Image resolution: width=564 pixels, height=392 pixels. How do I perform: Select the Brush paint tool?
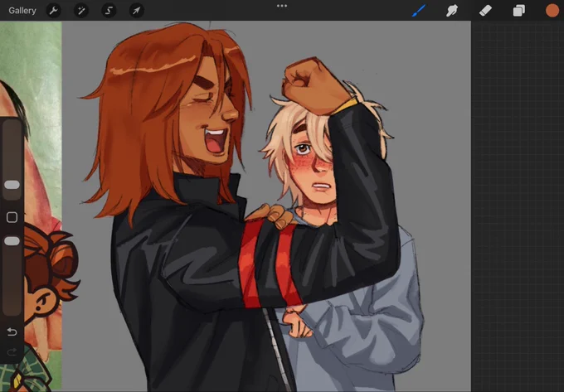(419, 11)
